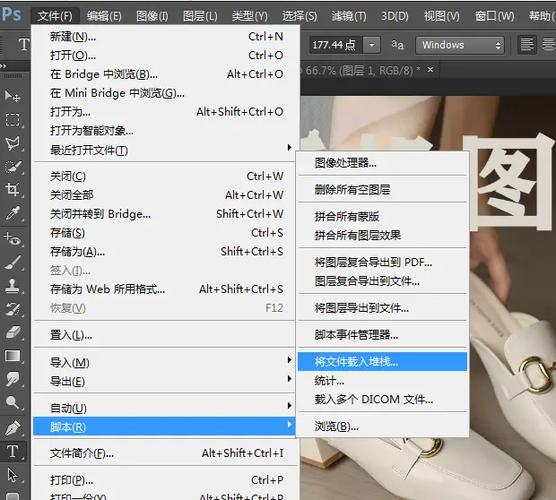Open the 类型(Y) menu
The width and height of the screenshot is (556, 500).
click(250, 16)
